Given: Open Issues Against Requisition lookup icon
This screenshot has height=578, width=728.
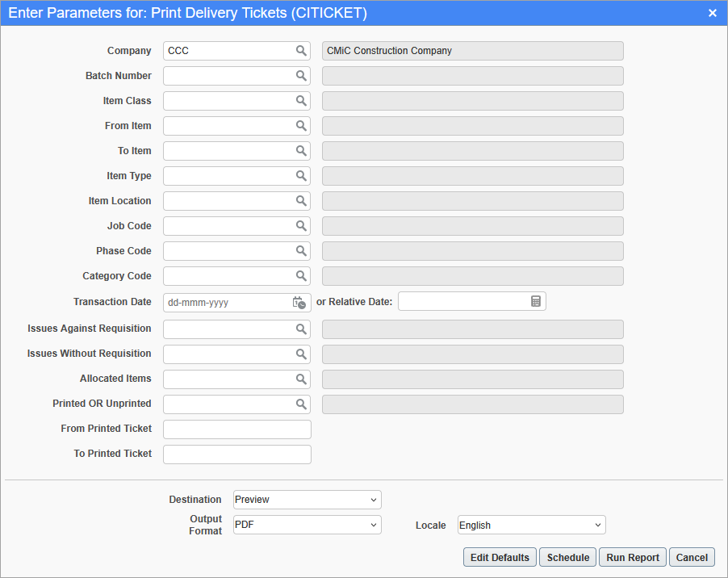Looking at the screenshot, I should tap(301, 329).
